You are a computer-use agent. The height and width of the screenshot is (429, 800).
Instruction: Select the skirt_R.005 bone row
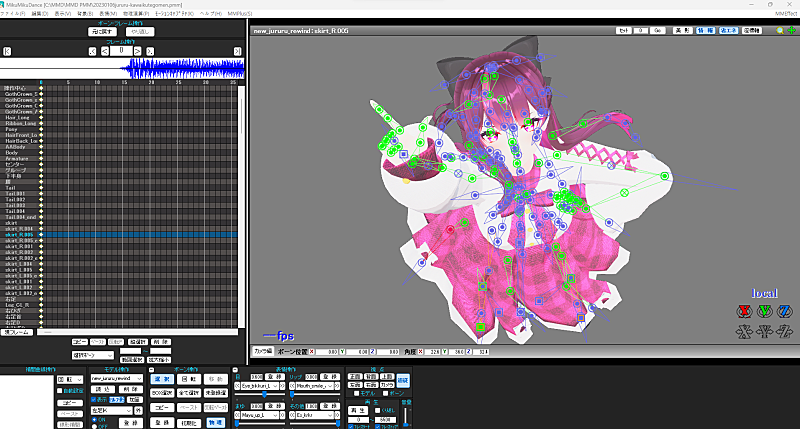coord(20,235)
